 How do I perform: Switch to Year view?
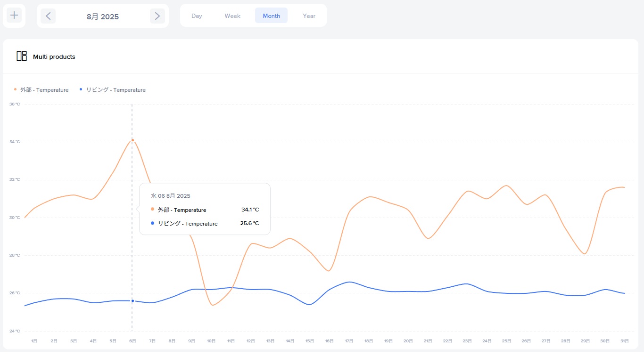(x=309, y=16)
